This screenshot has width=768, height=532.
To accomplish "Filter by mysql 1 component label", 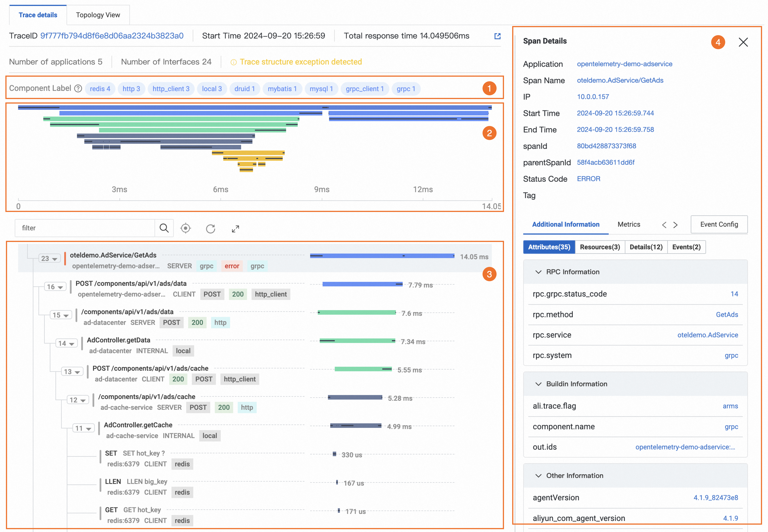I will click(x=321, y=89).
